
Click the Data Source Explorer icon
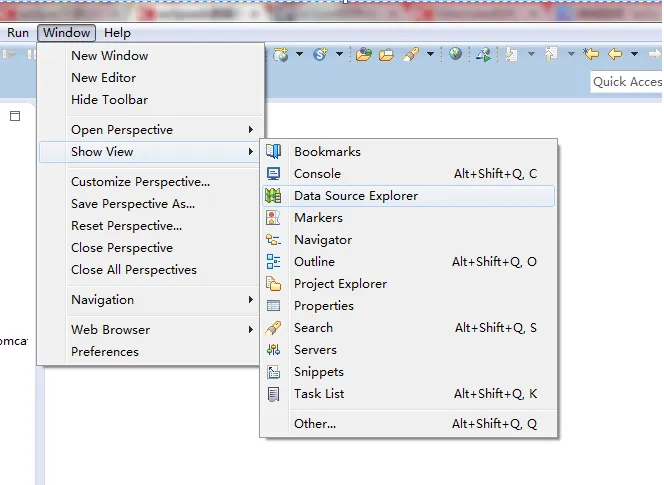[x=273, y=195]
